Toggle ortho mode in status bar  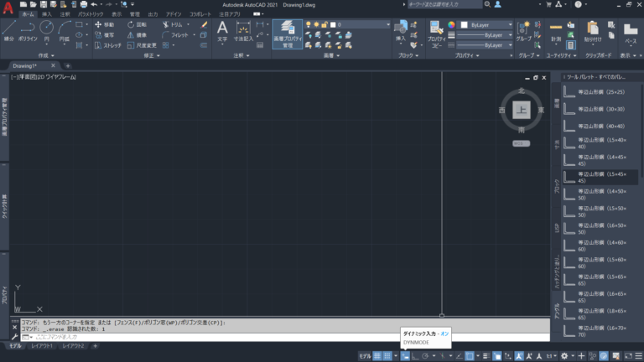[x=414, y=356]
